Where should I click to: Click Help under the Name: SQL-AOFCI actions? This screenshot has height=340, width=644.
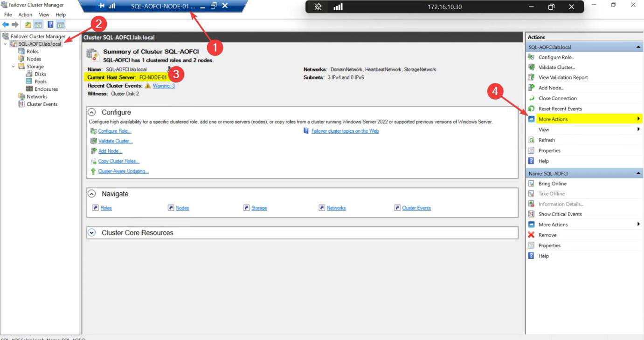click(x=544, y=256)
